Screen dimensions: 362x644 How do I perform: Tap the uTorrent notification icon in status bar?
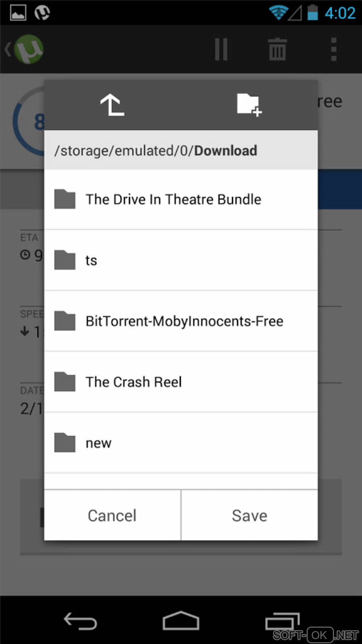pyautogui.click(x=42, y=13)
